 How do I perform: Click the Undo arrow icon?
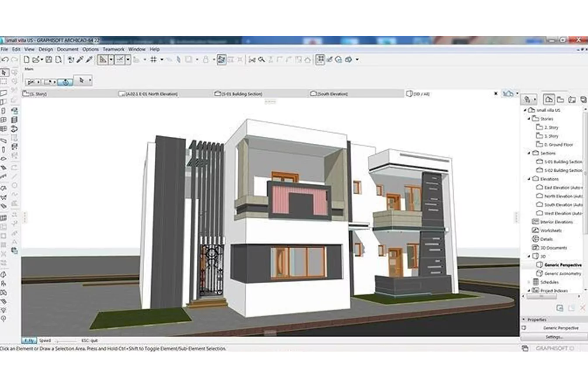coord(5,59)
